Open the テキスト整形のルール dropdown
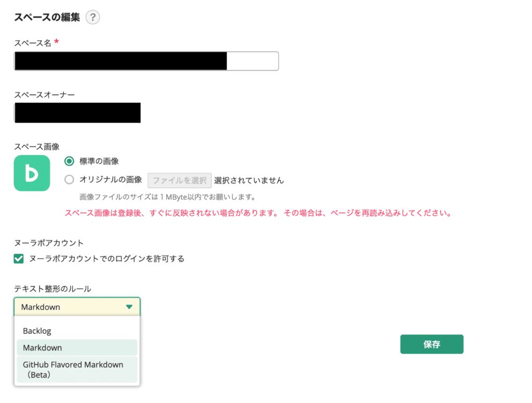The height and width of the screenshot is (403, 532). [x=77, y=306]
